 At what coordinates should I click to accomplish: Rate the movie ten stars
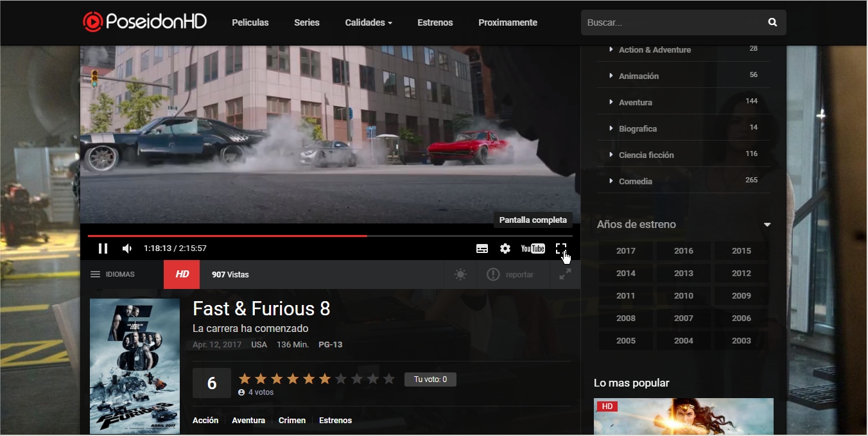coord(388,379)
